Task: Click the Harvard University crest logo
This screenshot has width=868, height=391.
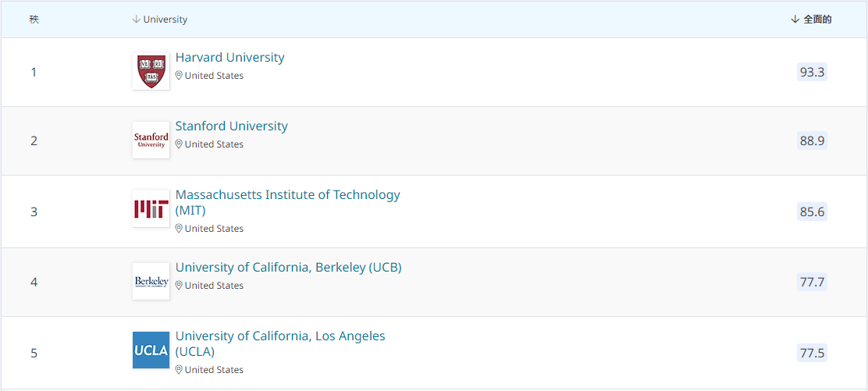Action: (x=151, y=72)
